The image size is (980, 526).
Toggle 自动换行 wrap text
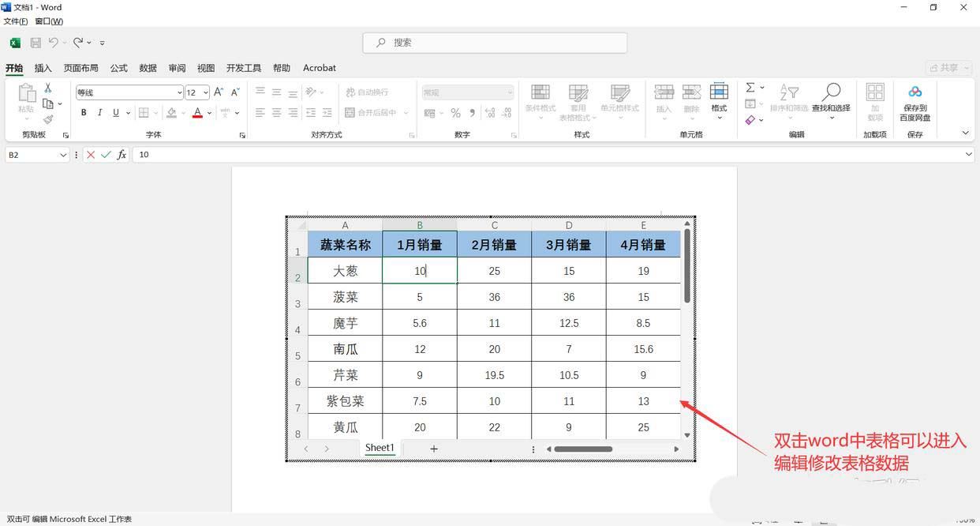point(367,92)
